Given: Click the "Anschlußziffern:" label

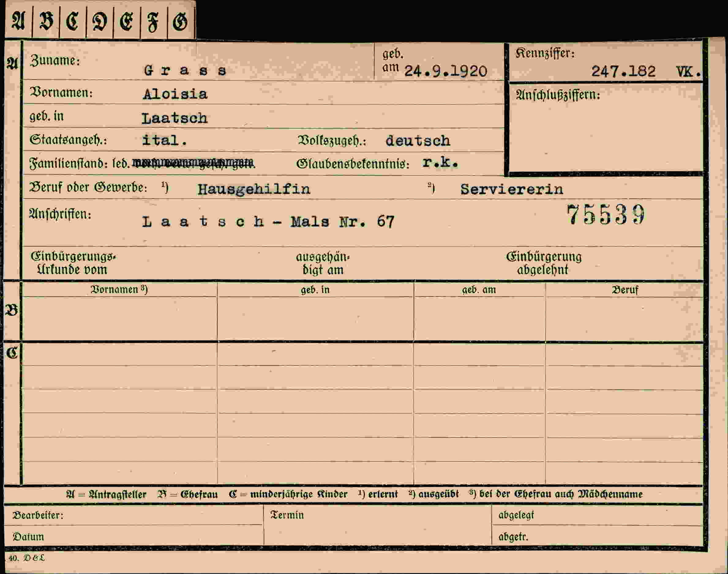Looking at the screenshot, I should (558, 95).
